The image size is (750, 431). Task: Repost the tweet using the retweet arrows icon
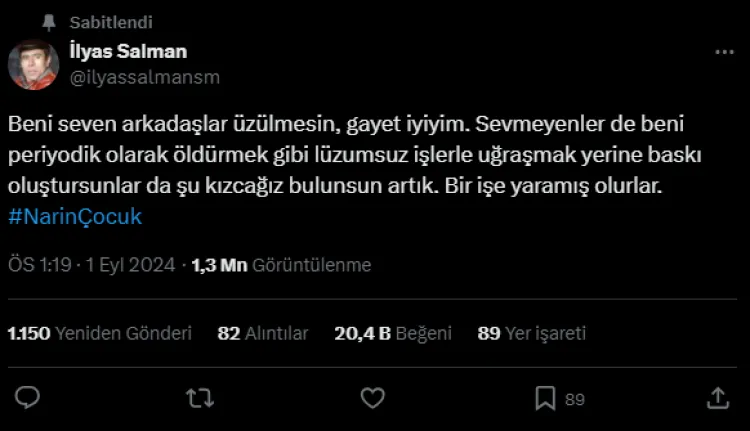point(200,398)
